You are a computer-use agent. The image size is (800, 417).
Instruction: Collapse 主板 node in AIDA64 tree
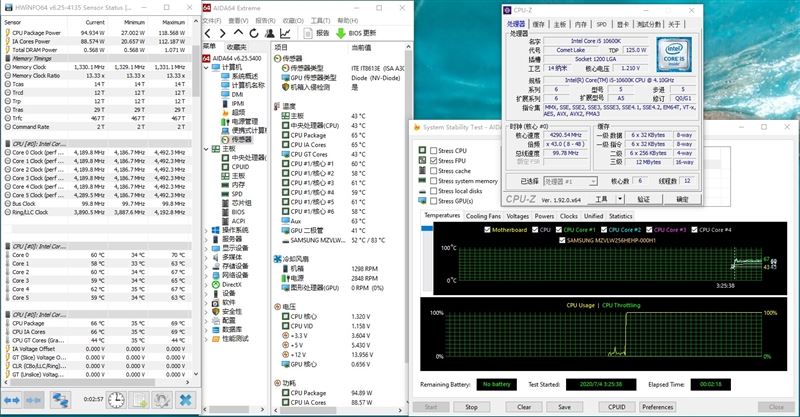click(x=206, y=149)
